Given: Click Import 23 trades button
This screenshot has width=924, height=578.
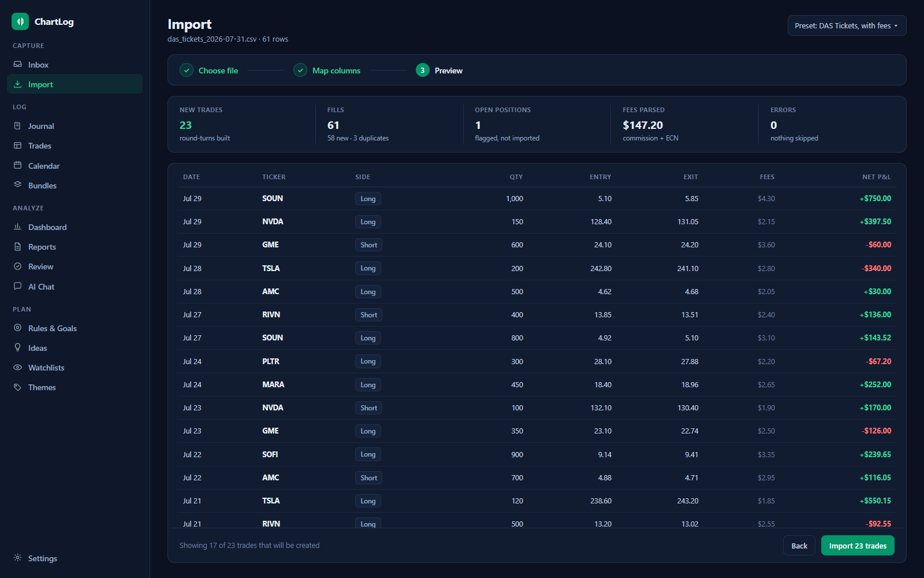Looking at the screenshot, I should (858, 546).
